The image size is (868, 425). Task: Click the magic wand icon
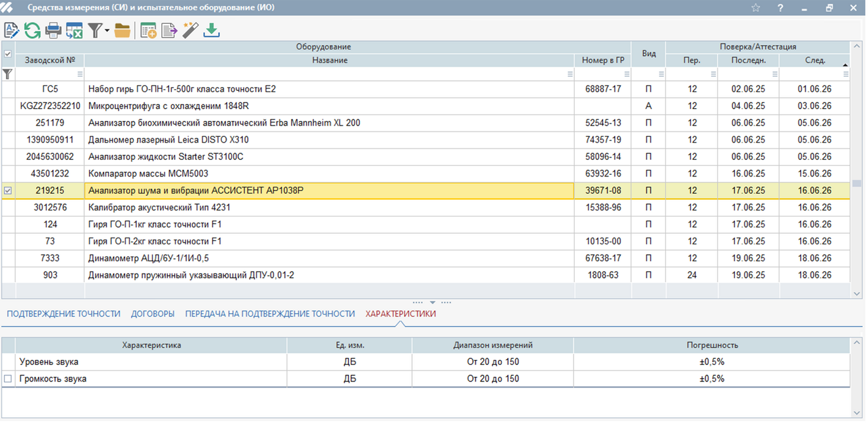click(190, 30)
